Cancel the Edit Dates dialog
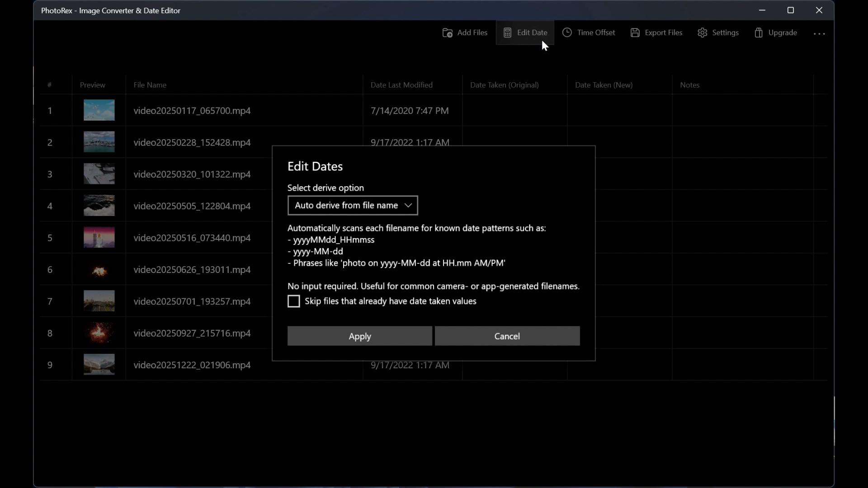This screenshot has height=488, width=868. (x=507, y=336)
